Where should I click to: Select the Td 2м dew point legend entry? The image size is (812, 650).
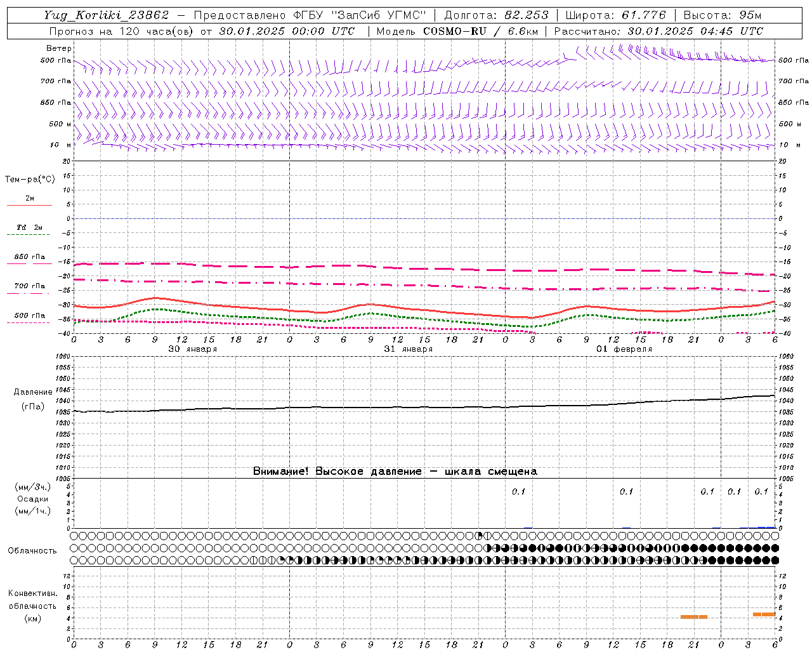click(x=29, y=230)
